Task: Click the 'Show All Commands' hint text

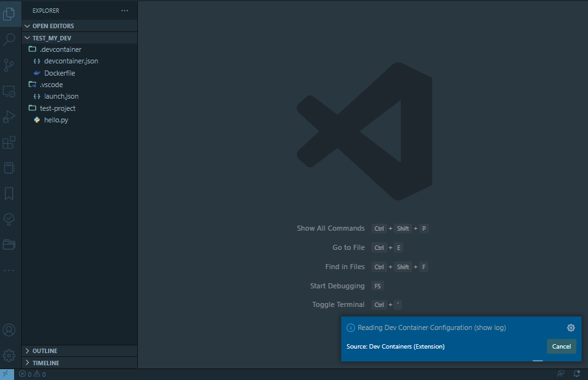Action: 330,228
